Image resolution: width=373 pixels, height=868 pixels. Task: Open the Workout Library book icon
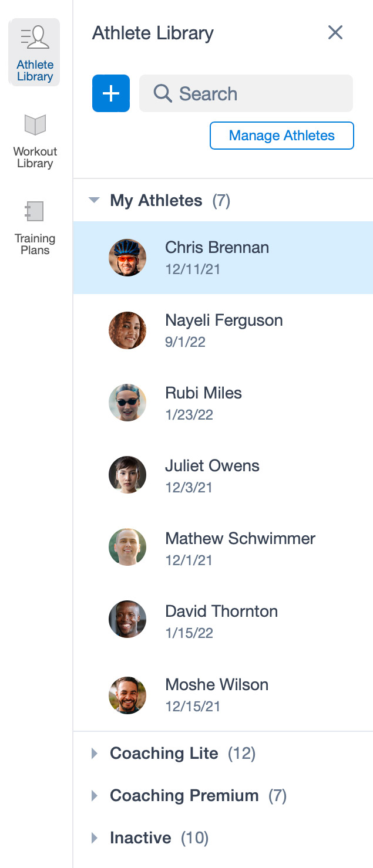point(35,125)
